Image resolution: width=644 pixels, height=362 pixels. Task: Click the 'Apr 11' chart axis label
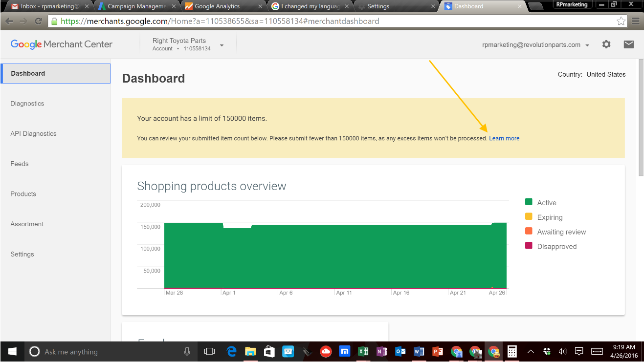(x=344, y=293)
